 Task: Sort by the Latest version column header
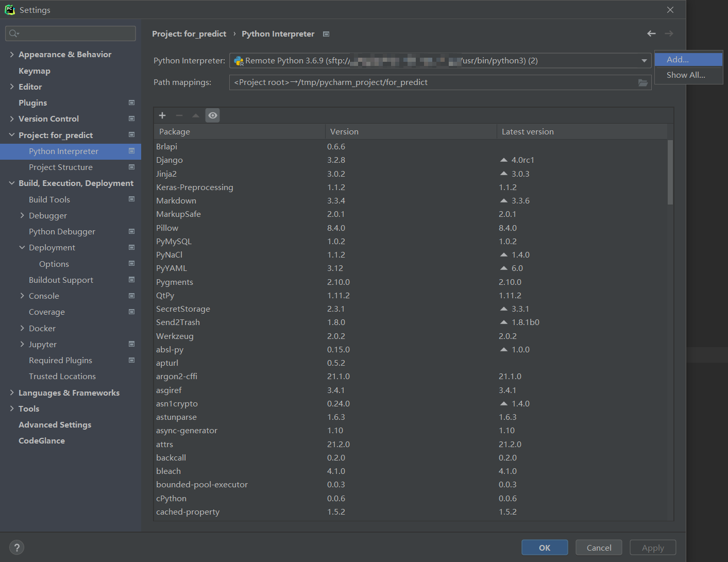click(x=582, y=132)
